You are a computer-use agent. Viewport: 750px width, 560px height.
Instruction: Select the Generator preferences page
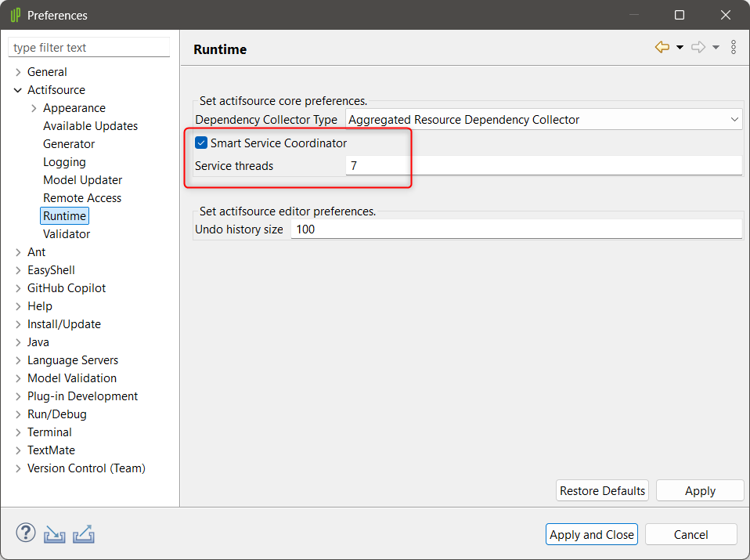click(69, 144)
